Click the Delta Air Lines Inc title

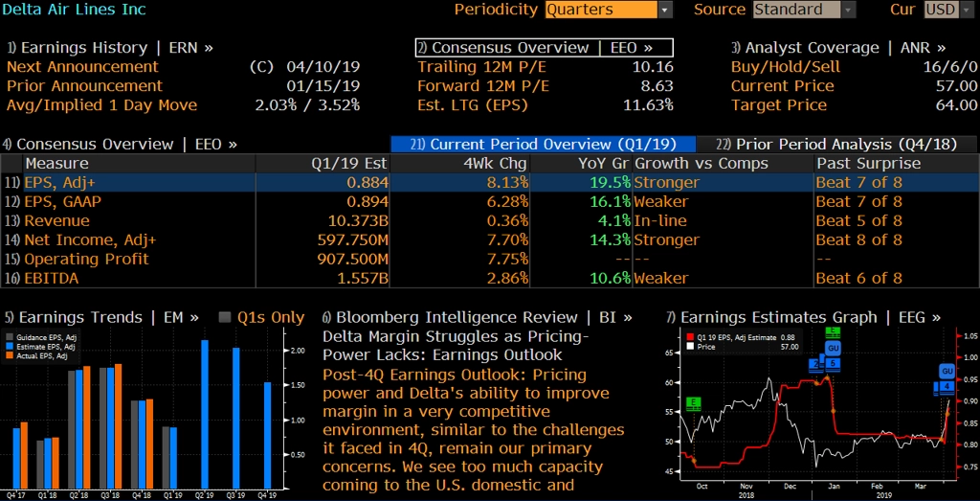pos(75,10)
